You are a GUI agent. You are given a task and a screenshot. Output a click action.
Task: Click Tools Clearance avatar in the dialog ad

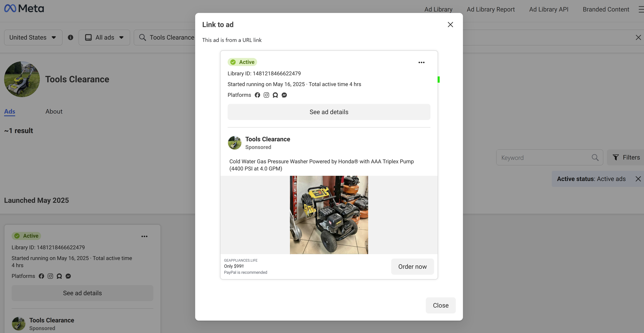(x=234, y=143)
